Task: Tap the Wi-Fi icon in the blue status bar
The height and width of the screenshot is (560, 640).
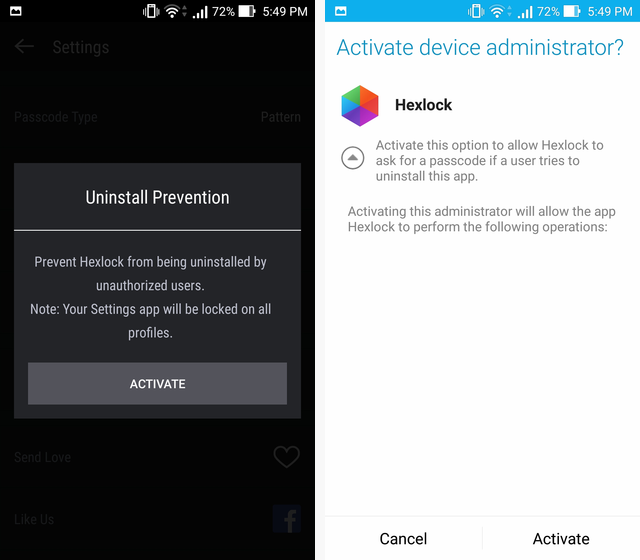Action: pyautogui.click(x=497, y=11)
